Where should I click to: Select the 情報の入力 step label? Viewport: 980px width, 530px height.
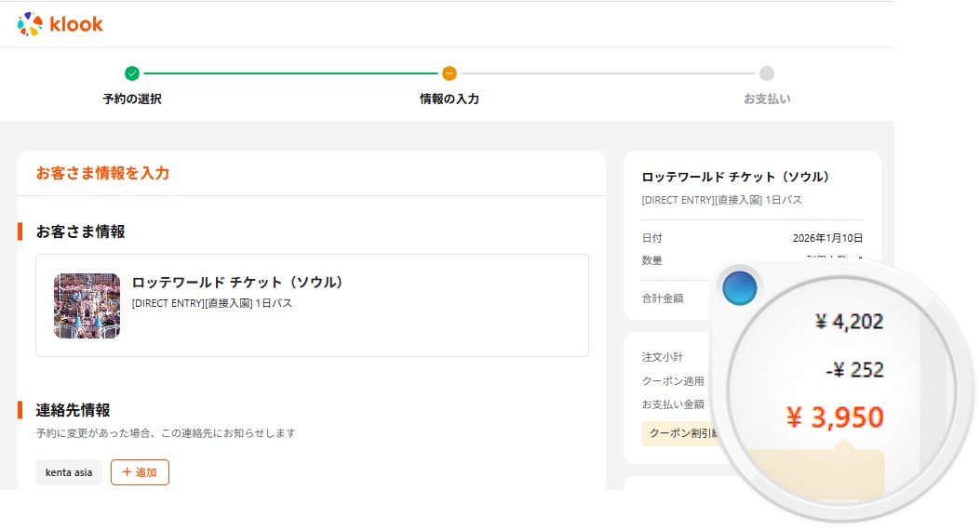click(450, 99)
